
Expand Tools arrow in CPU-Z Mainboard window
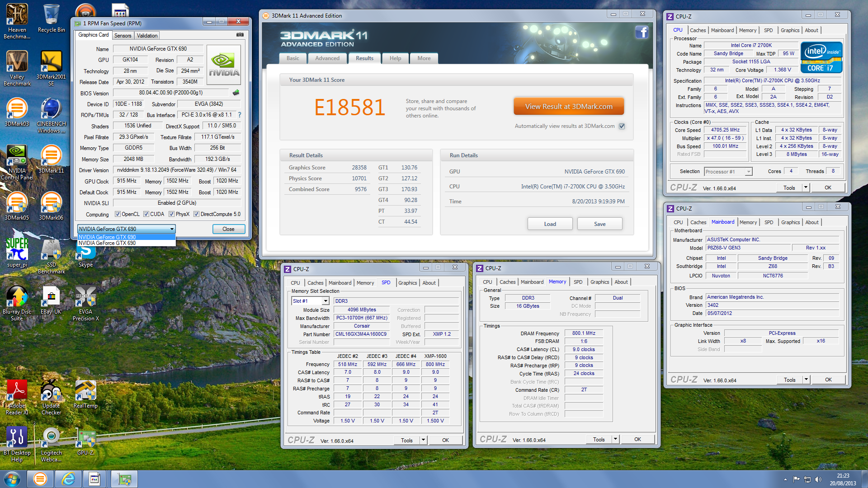click(x=806, y=380)
